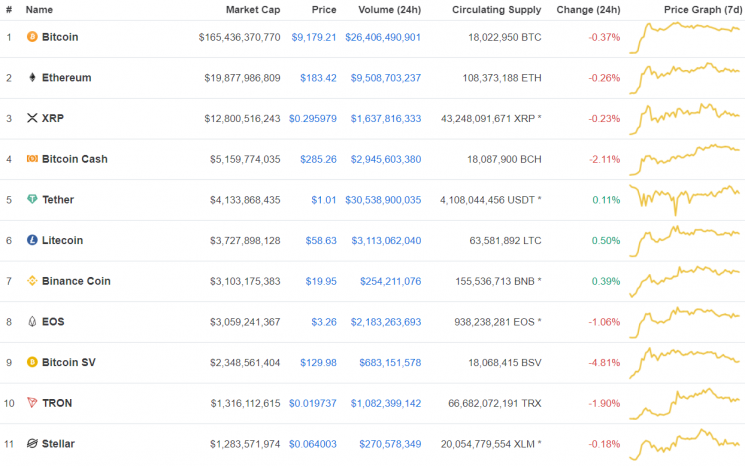Sort by Circulating Supply column header
This screenshot has width=745, height=466.
(x=497, y=10)
